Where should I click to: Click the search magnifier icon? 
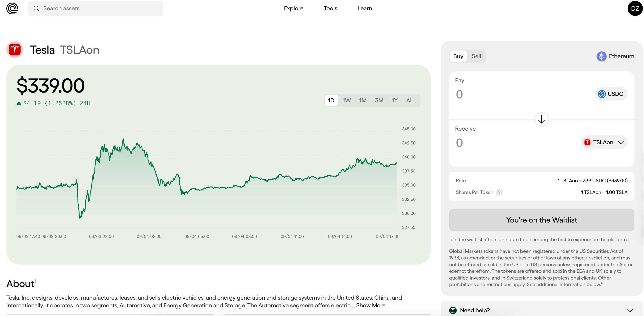36,8
